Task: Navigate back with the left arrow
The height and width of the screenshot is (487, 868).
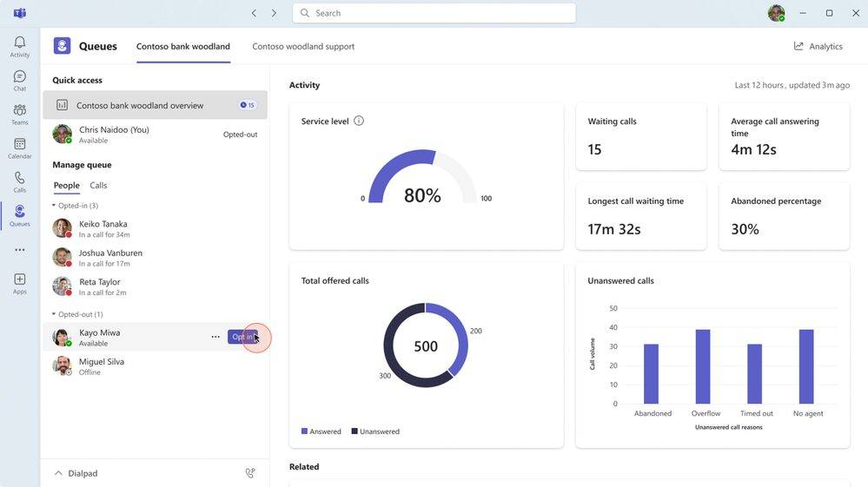Action: 254,13
